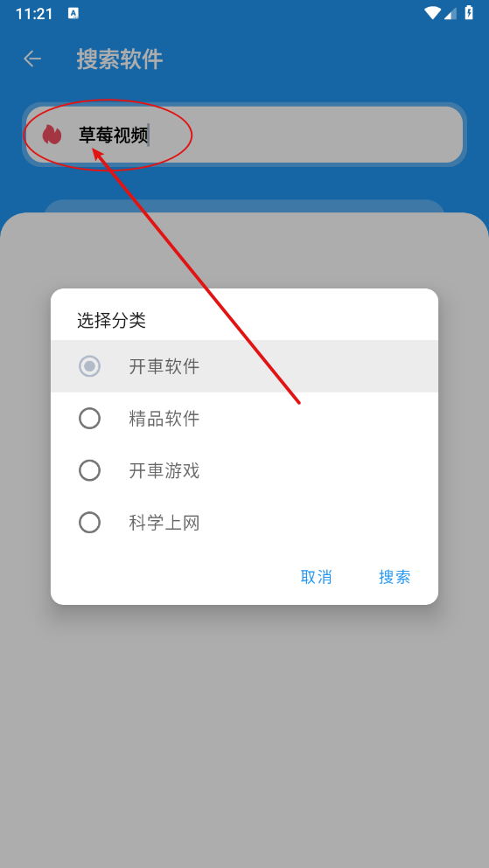Select the 开车软件 radio circle
Viewport: 489px width, 868px height.
pyautogui.click(x=90, y=366)
